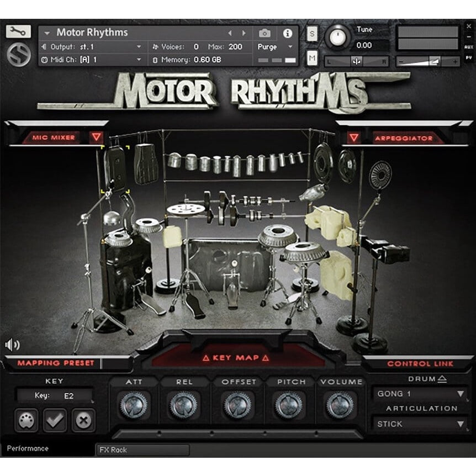The height and width of the screenshot is (476, 476).
Task: Adjust the Tune knob
Action: pos(337,38)
